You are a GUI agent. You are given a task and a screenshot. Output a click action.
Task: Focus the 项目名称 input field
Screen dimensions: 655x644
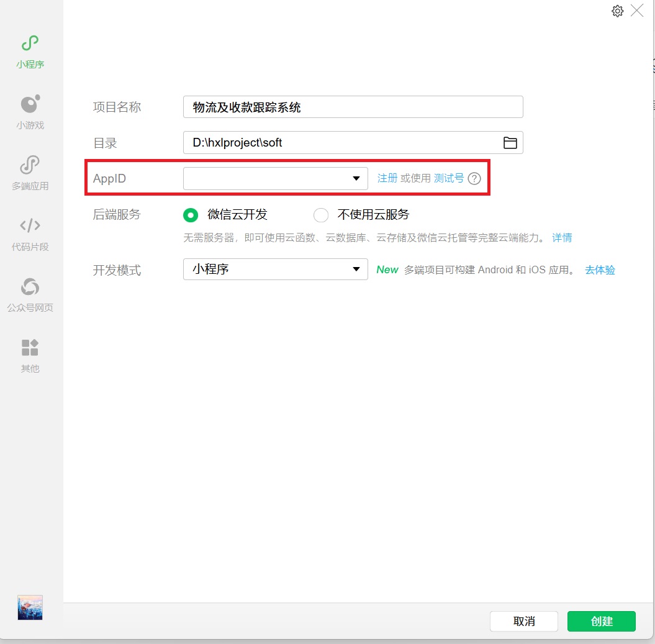(x=353, y=107)
